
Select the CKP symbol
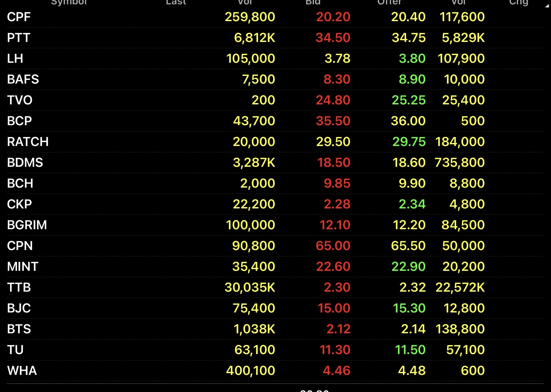click(19, 204)
